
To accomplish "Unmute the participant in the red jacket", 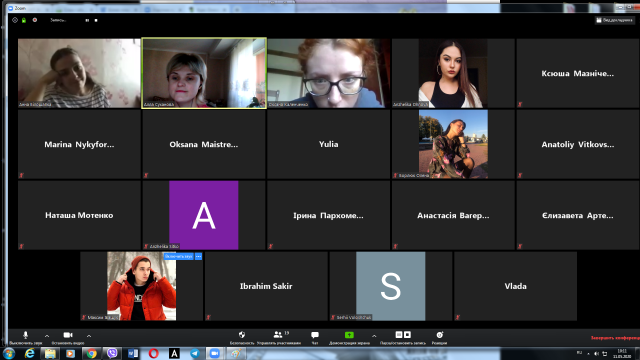I will (178, 256).
